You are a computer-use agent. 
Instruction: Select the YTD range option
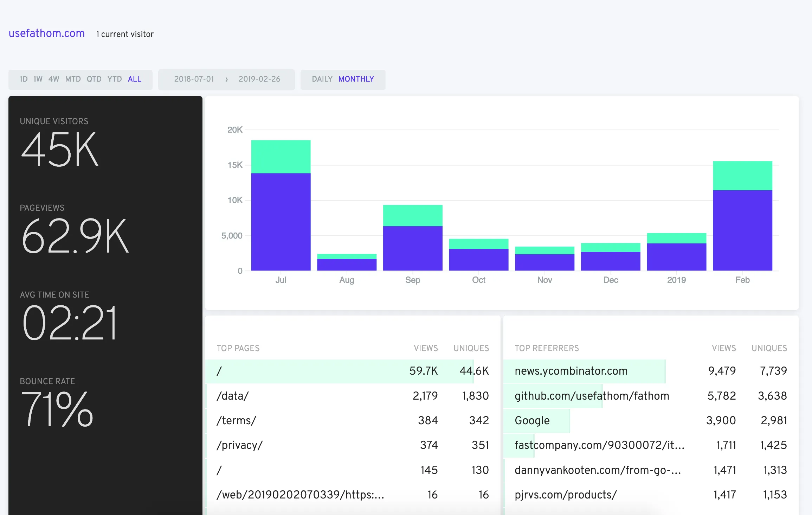pos(115,79)
